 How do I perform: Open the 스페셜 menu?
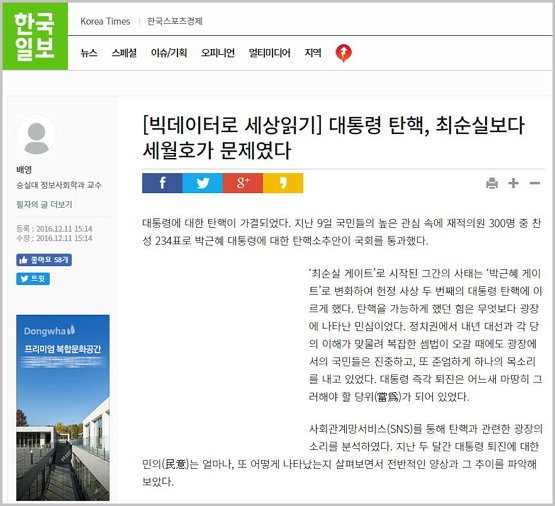pyautogui.click(x=124, y=53)
